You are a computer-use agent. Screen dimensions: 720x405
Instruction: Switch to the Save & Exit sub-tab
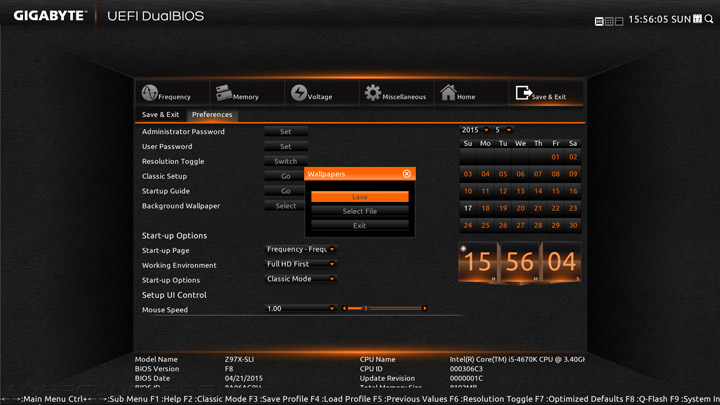coord(160,114)
